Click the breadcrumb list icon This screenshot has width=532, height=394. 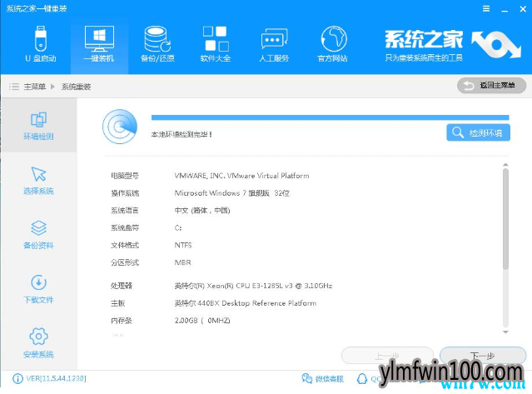click(x=14, y=86)
